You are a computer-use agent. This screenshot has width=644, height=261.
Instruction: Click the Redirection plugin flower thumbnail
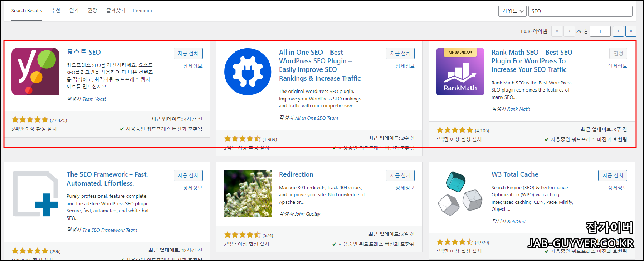(x=248, y=193)
